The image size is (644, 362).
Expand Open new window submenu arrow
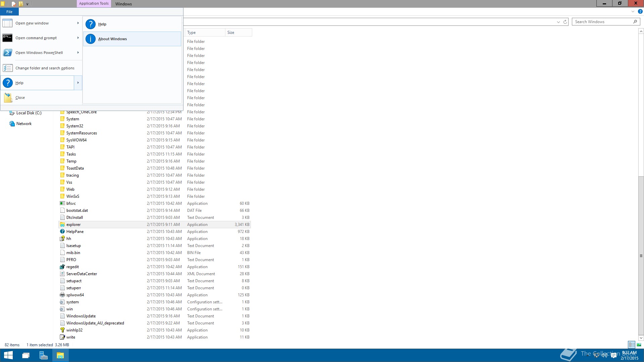click(x=78, y=23)
